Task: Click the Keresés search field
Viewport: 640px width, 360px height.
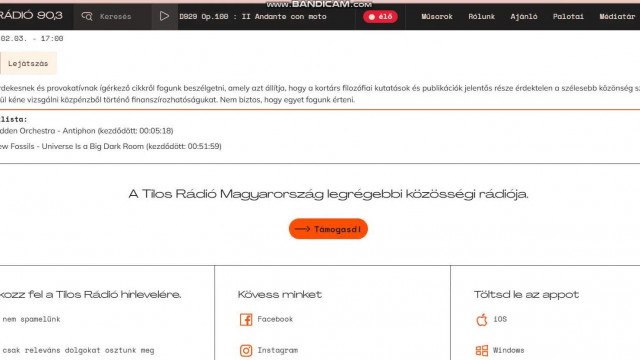Action: (x=116, y=17)
